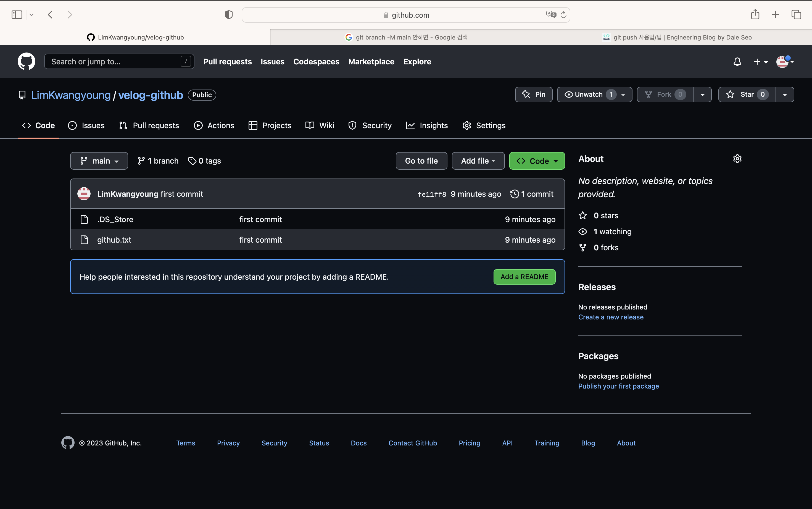Open Safari's new tab plus icon
The image size is (812, 509).
pos(775,14)
